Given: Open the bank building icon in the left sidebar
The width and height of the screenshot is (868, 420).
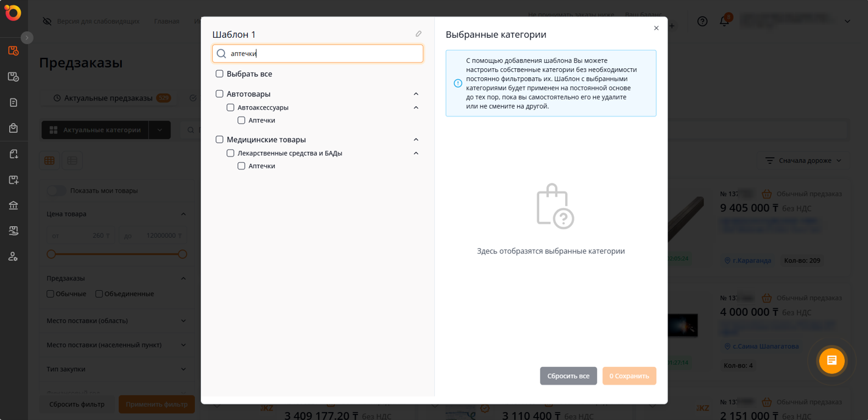Looking at the screenshot, I should 13,205.
